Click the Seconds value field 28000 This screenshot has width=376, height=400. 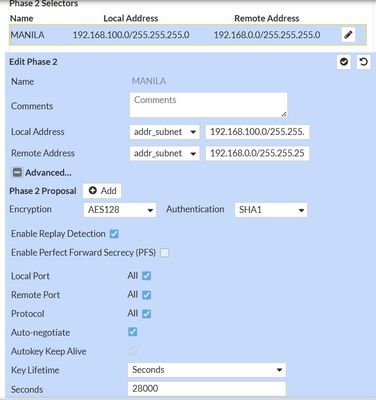tap(207, 389)
